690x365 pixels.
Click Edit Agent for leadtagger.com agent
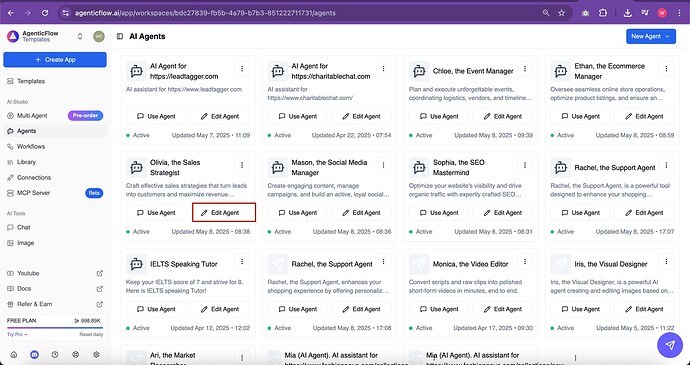click(220, 116)
